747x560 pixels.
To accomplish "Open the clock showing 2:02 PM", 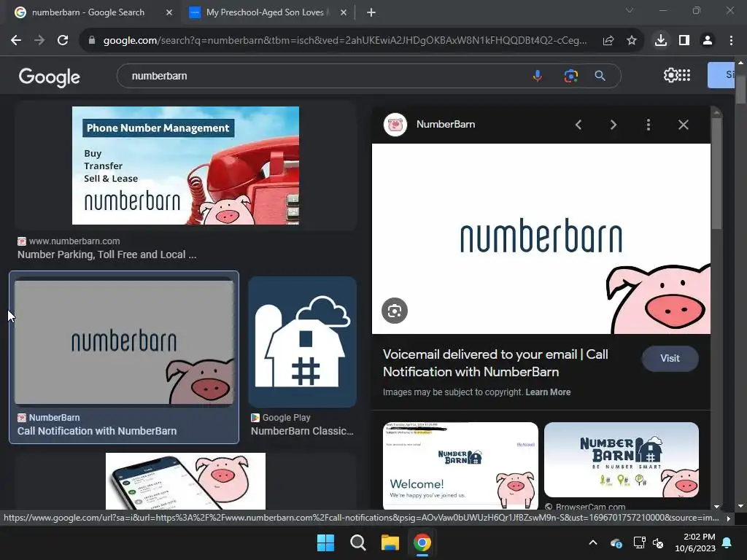I will [695, 542].
